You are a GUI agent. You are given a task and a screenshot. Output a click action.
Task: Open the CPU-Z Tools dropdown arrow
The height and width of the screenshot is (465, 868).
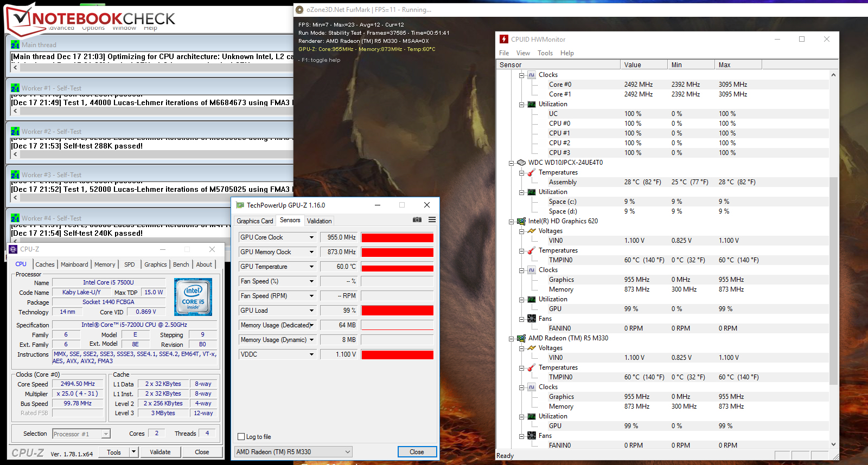click(133, 451)
